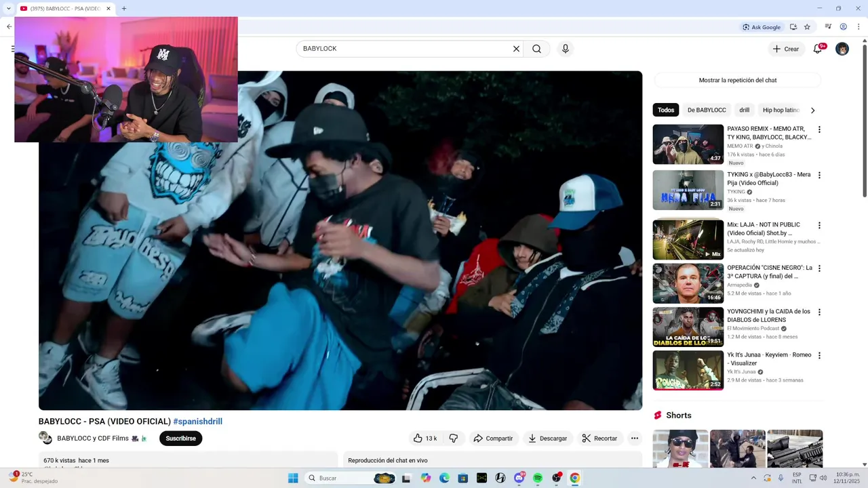
Task: Open Chrome three-dot menu
Action: (859, 27)
